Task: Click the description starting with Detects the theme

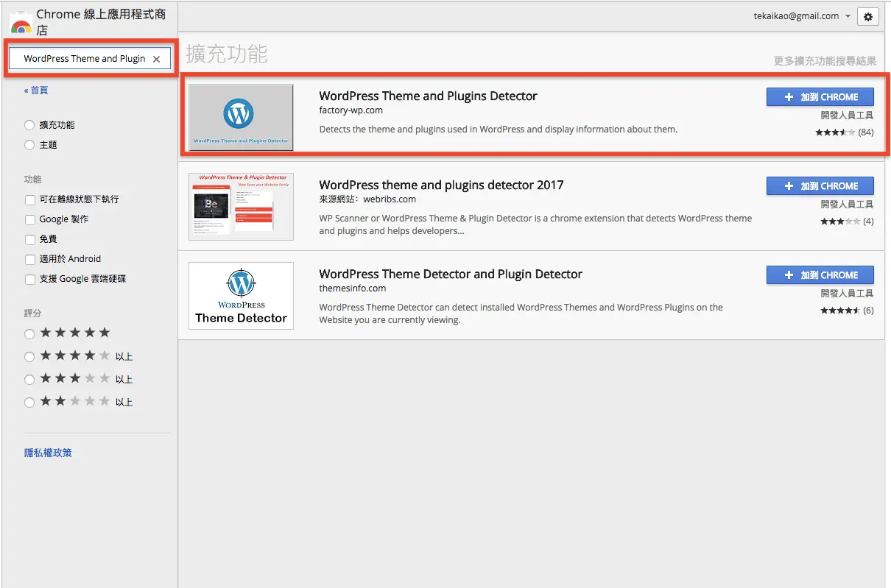Action: [x=498, y=129]
